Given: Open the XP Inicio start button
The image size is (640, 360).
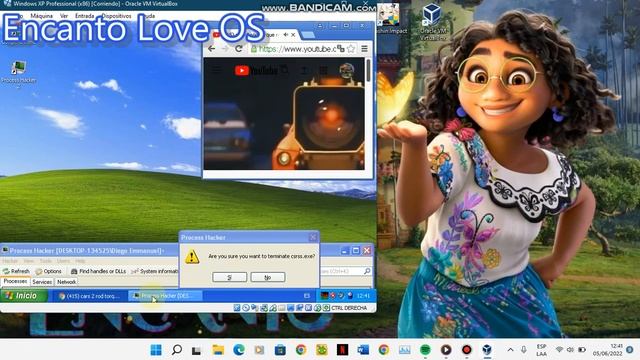Looking at the screenshot, I should 24,296.
